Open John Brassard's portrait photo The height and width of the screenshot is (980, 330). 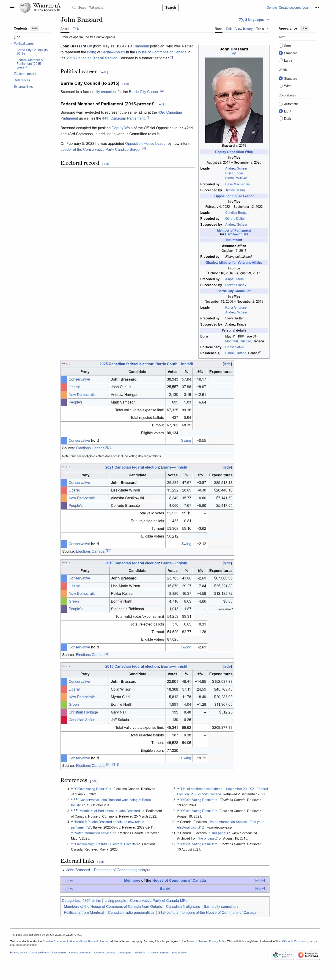[234, 100]
